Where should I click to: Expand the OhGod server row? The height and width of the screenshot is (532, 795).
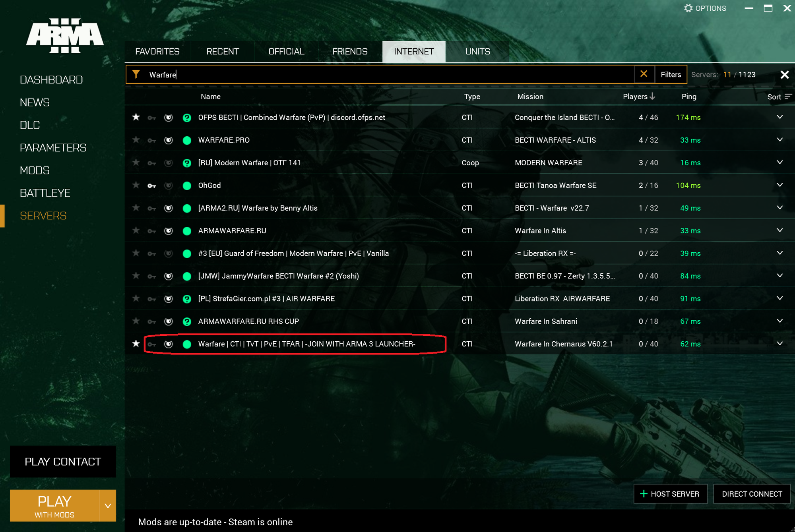point(780,185)
